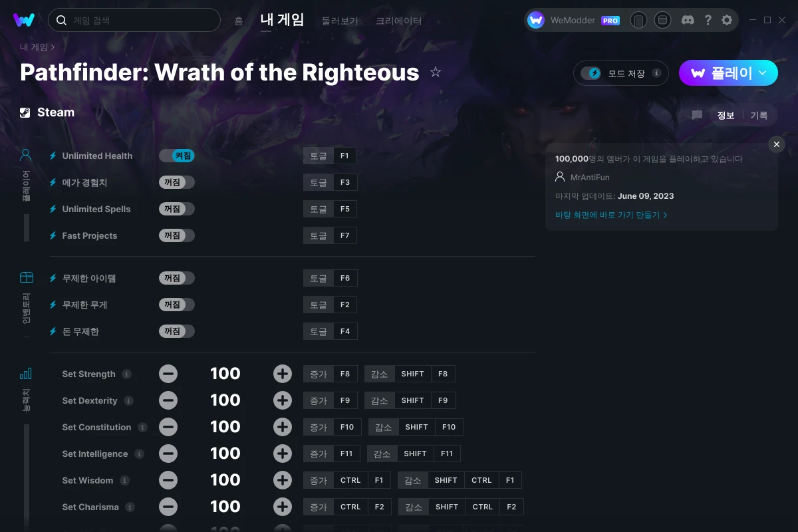Open Discord icon in top bar
Viewport: 798px width, 532px height.
coord(688,20)
